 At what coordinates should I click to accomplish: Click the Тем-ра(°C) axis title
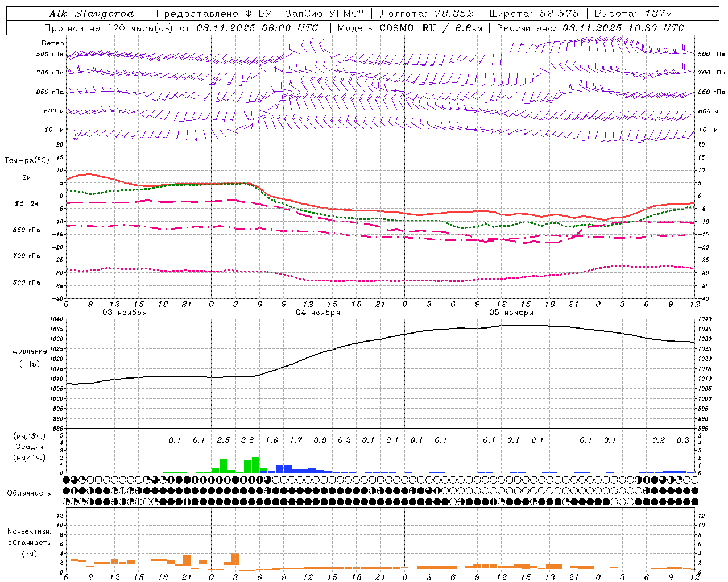pos(27,161)
